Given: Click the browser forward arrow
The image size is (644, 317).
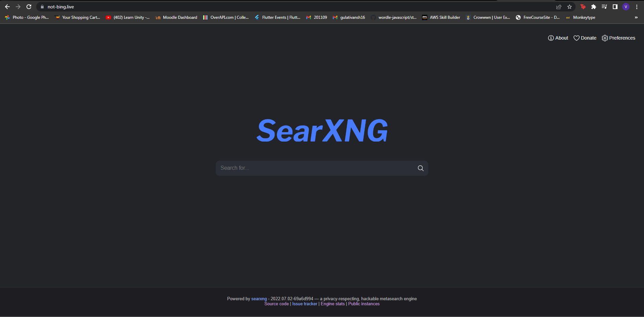Looking at the screenshot, I should (18, 7).
